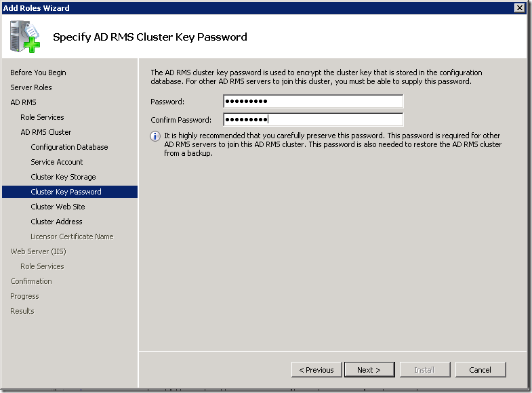Click the cluster key description paragraph

pos(316,77)
